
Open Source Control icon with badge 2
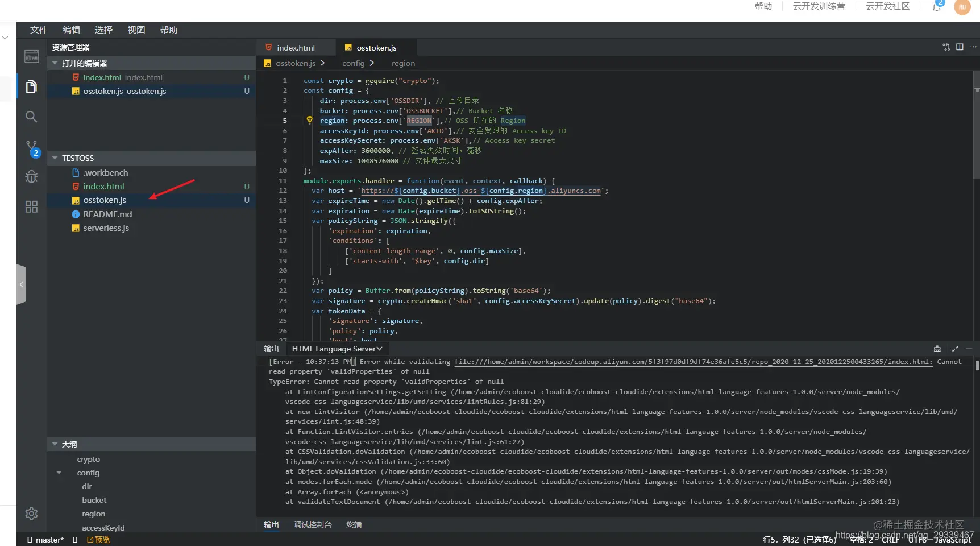32,148
